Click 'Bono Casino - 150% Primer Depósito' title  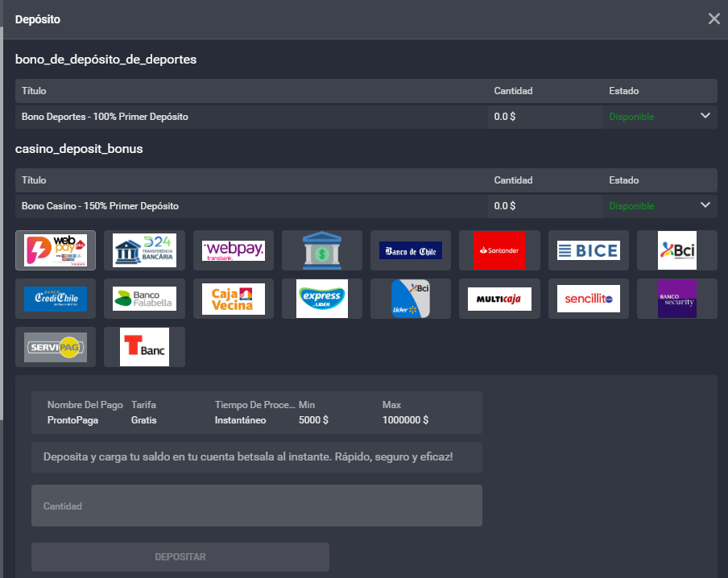click(101, 205)
